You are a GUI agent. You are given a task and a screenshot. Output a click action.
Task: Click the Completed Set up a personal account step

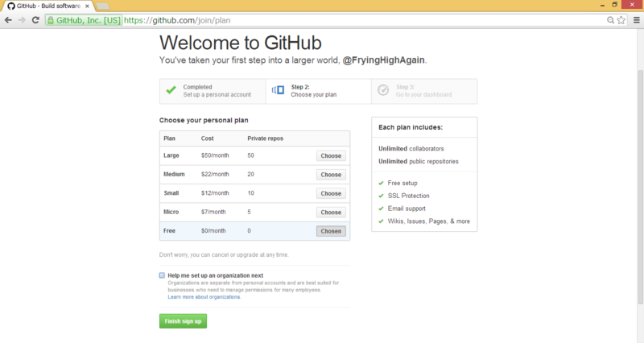pos(213,91)
